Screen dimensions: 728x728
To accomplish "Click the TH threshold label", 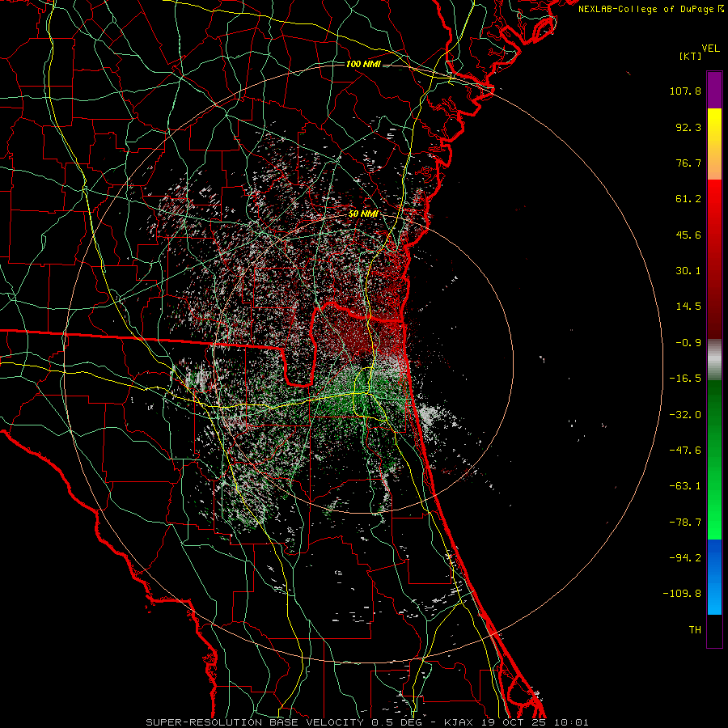I will coord(695,630).
